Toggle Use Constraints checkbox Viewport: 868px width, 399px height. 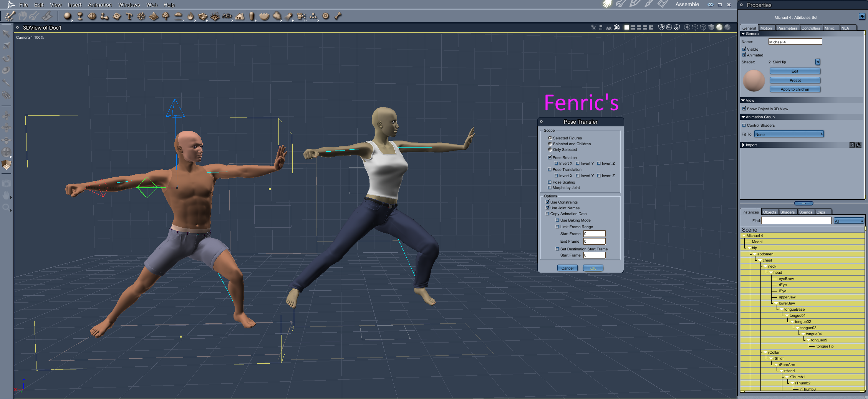click(547, 202)
